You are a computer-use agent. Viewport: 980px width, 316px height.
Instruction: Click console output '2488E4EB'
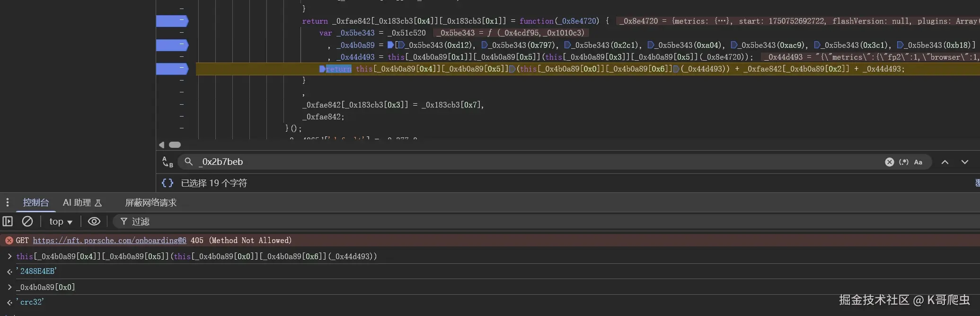[36, 271]
